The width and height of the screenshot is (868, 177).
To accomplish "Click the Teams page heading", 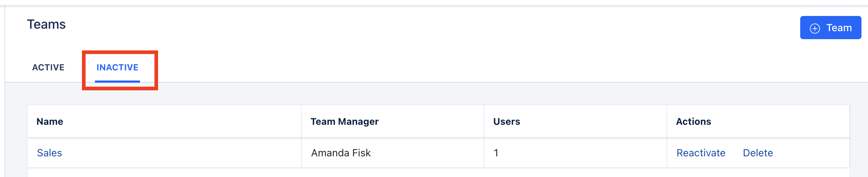I will click(46, 24).
